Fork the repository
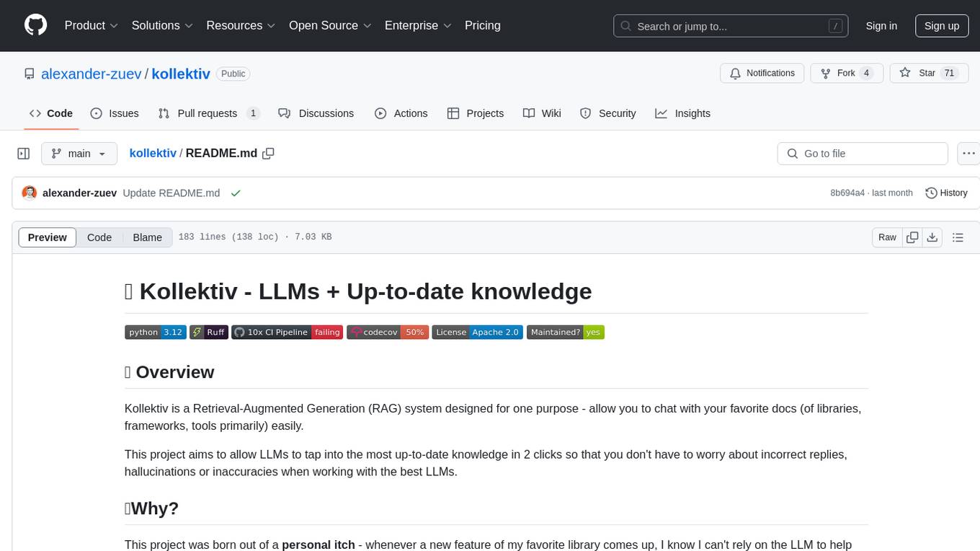Screen dimensions: 980x551 click(846, 73)
